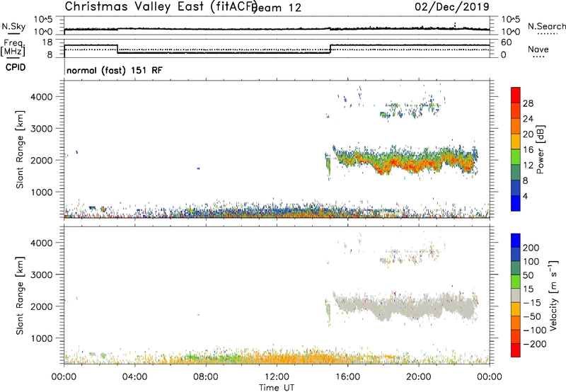
Task: Click the '12:00' time tick label
Action: [x=277, y=377]
